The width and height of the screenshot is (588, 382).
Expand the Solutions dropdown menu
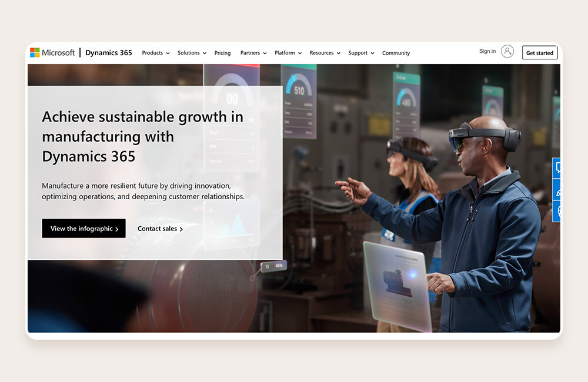[192, 53]
